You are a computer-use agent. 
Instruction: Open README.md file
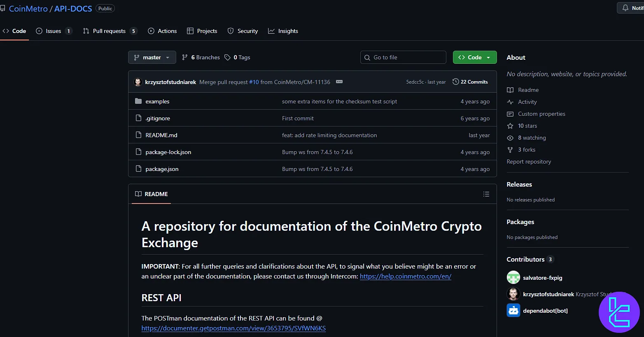(161, 135)
